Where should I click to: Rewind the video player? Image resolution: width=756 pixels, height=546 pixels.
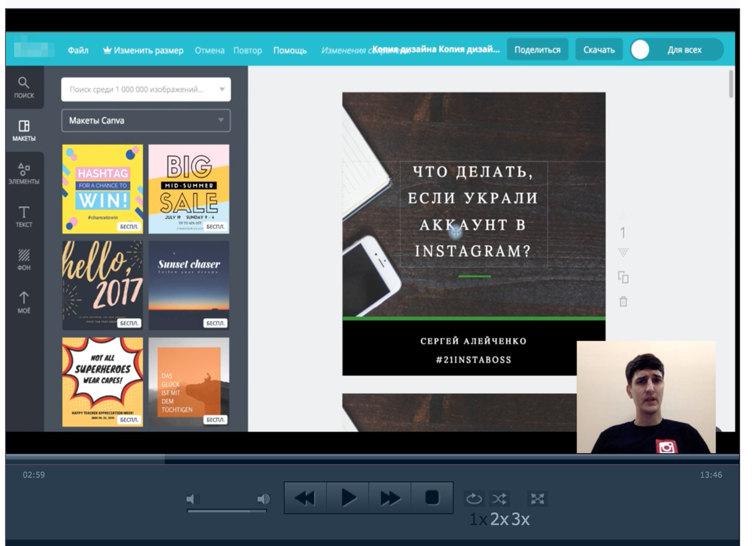tap(305, 498)
